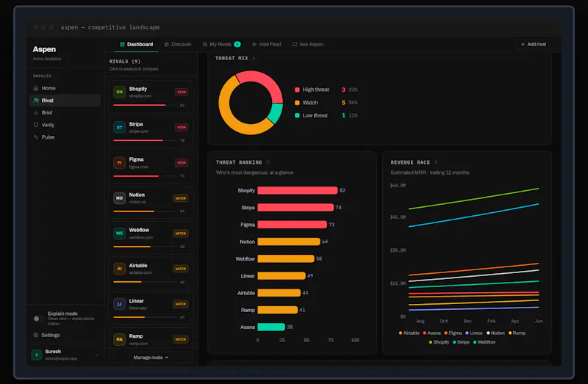Viewport: 588px width, 384px height.
Task: Click the help icon beside Threat Ranking
Action: tap(268, 162)
